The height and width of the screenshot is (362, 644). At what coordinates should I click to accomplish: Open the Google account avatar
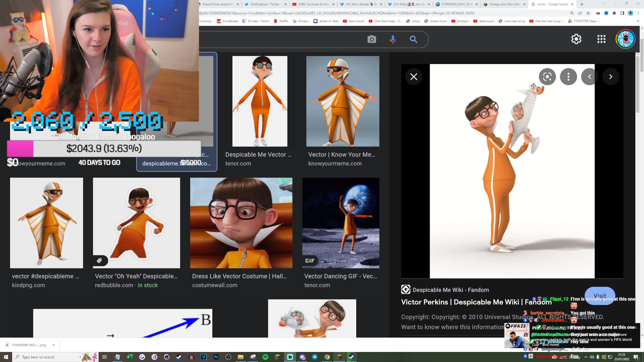click(x=626, y=39)
